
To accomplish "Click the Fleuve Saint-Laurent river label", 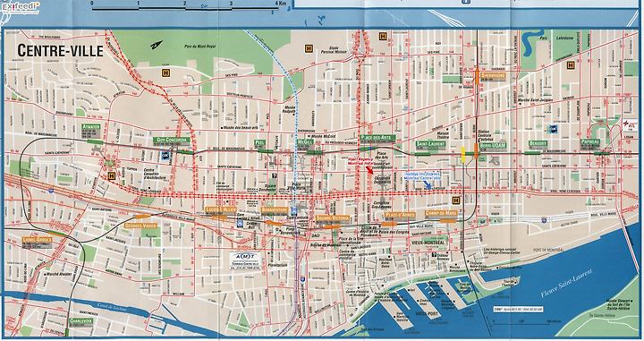I will tap(567, 284).
